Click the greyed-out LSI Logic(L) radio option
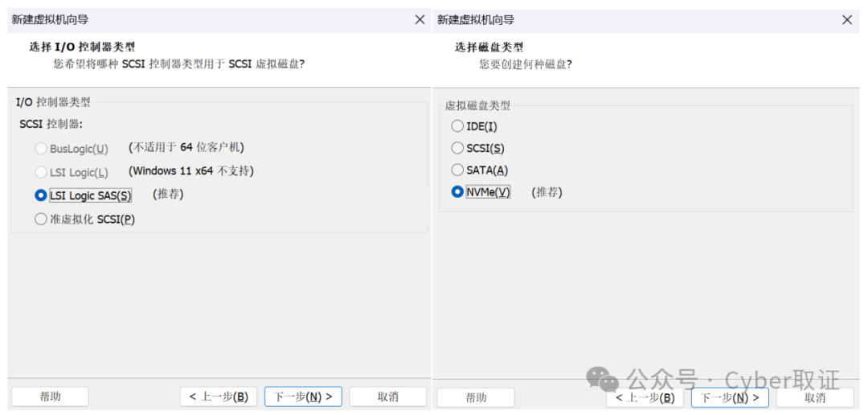The width and height of the screenshot is (868, 415). (x=41, y=172)
